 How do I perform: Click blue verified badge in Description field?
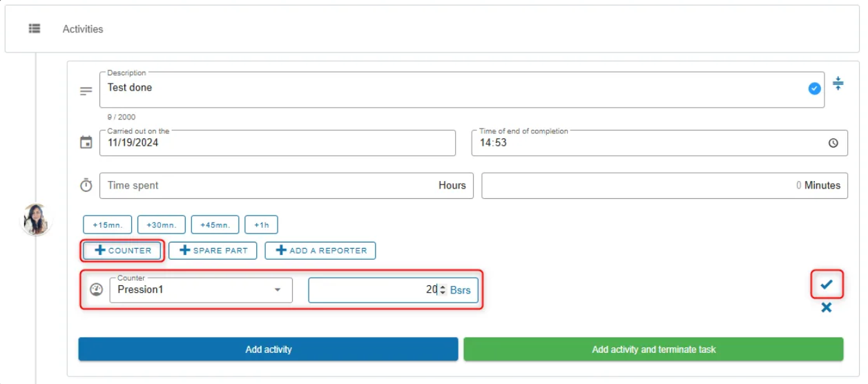click(815, 88)
